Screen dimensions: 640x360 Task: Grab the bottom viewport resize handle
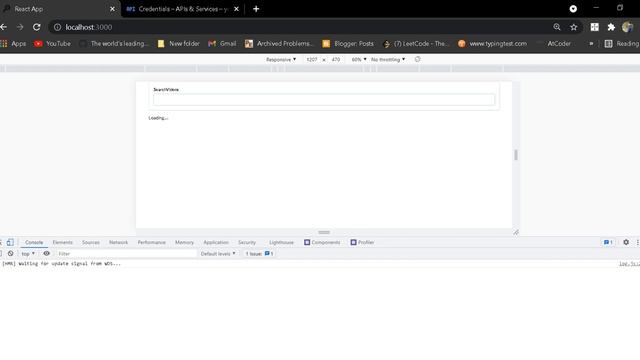click(324, 232)
